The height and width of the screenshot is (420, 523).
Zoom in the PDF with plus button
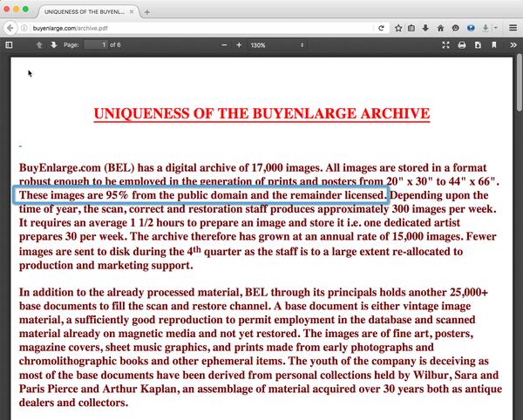pyautogui.click(x=239, y=45)
